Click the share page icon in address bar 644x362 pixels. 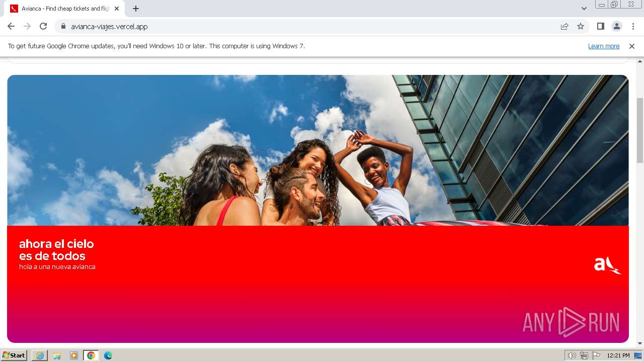pos(565,27)
